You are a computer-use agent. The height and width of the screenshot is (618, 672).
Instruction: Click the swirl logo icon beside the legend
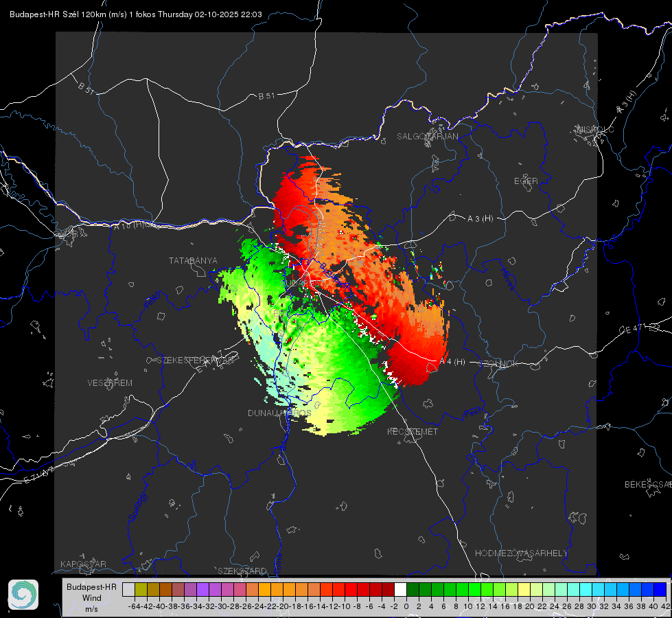point(23,595)
